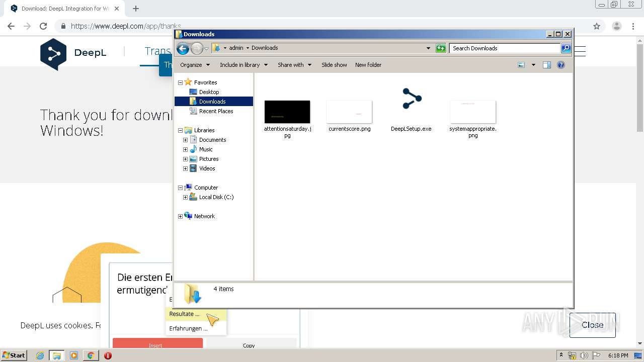Image resolution: width=644 pixels, height=362 pixels.
Task: Click New folder in the toolbar
Action: [x=368, y=65]
